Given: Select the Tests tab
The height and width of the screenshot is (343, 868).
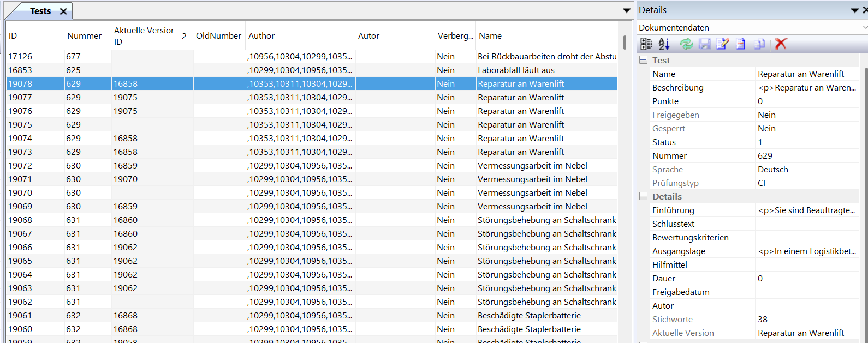Looking at the screenshot, I should (40, 11).
